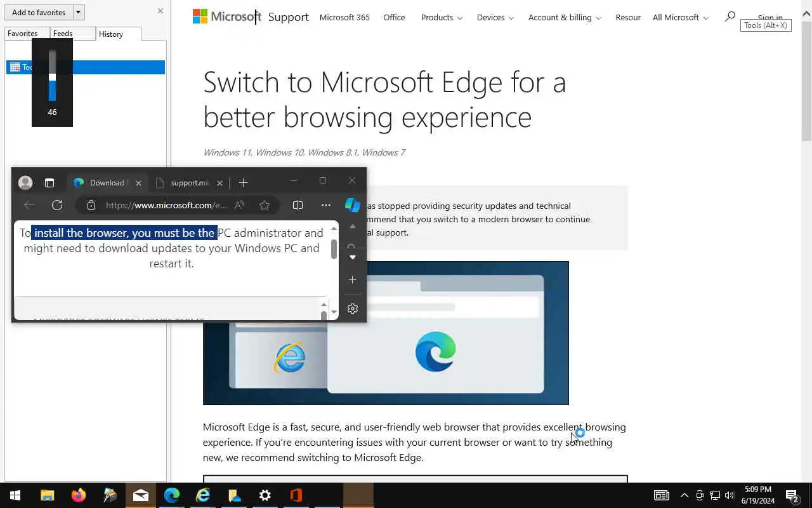Open Add to favorites dropdown arrow
The height and width of the screenshot is (508, 812).
pyautogui.click(x=78, y=12)
